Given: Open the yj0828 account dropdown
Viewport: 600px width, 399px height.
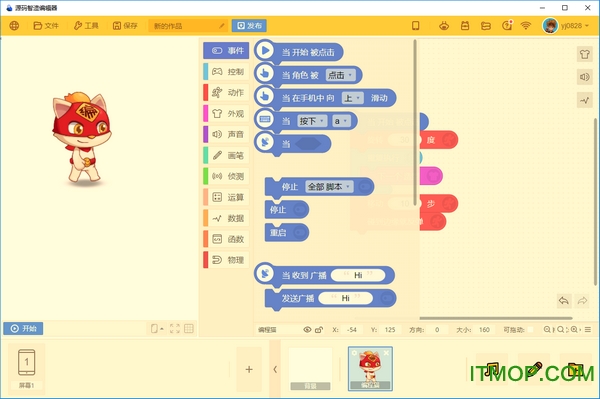Looking at the screenshot, I should point(566,26).
